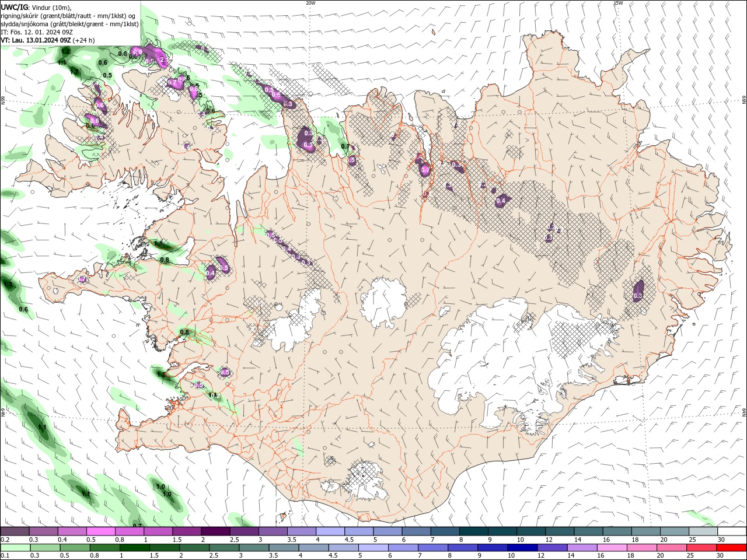Viewport: 747px width, 560px height.
Task: Select snow legend swatch starting at 0.8
Action: tap(129, 531)
